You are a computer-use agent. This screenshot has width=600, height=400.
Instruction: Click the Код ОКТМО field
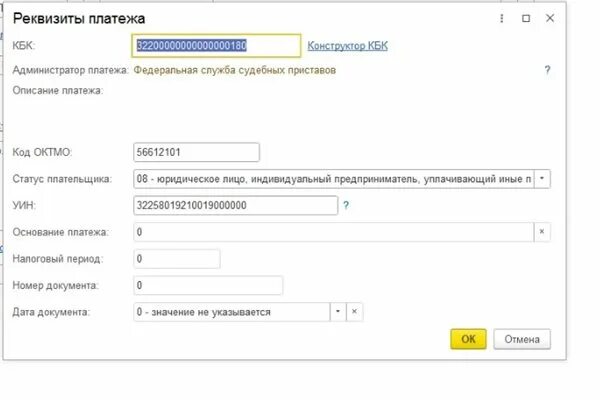tap(196, 152)
